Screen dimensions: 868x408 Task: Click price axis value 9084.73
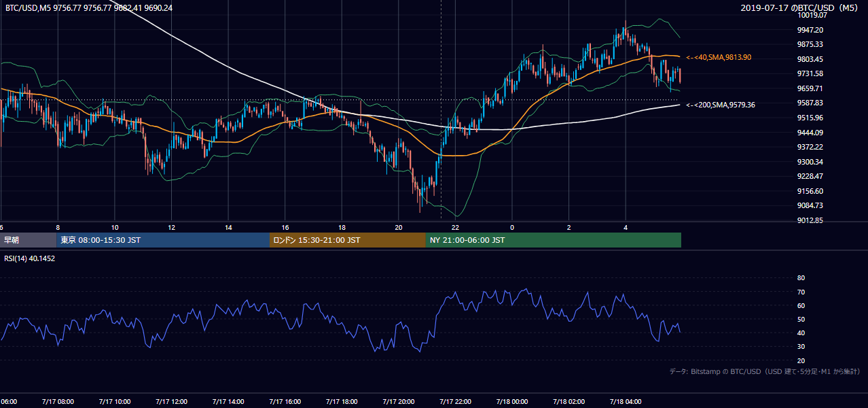point(810,205)
